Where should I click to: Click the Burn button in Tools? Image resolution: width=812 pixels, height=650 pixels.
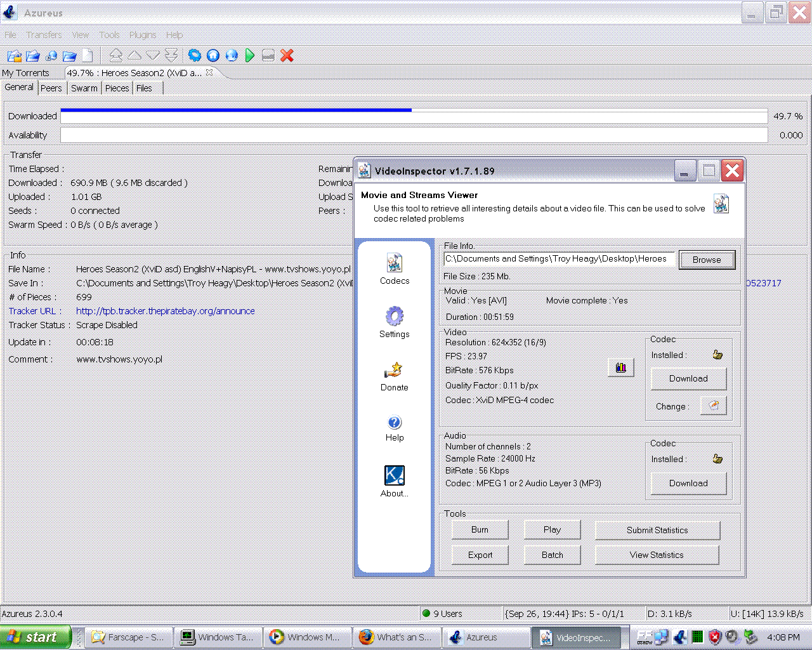pyautogui.click(x=480, y=529)
